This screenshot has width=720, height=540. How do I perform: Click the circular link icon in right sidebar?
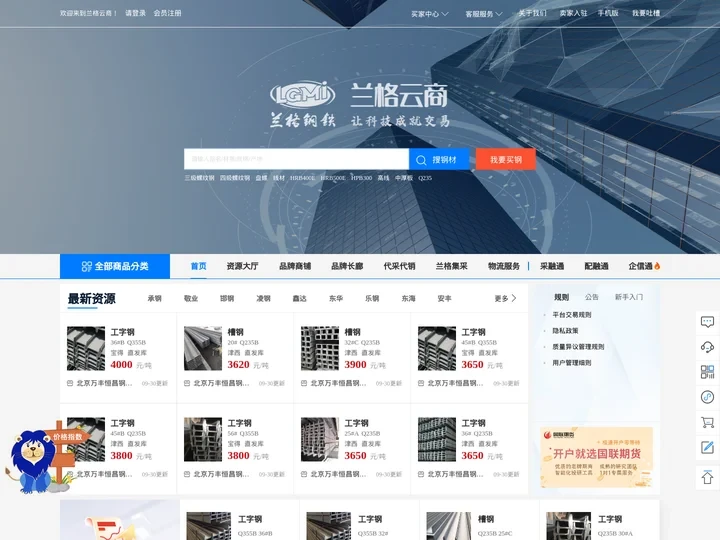707,397
